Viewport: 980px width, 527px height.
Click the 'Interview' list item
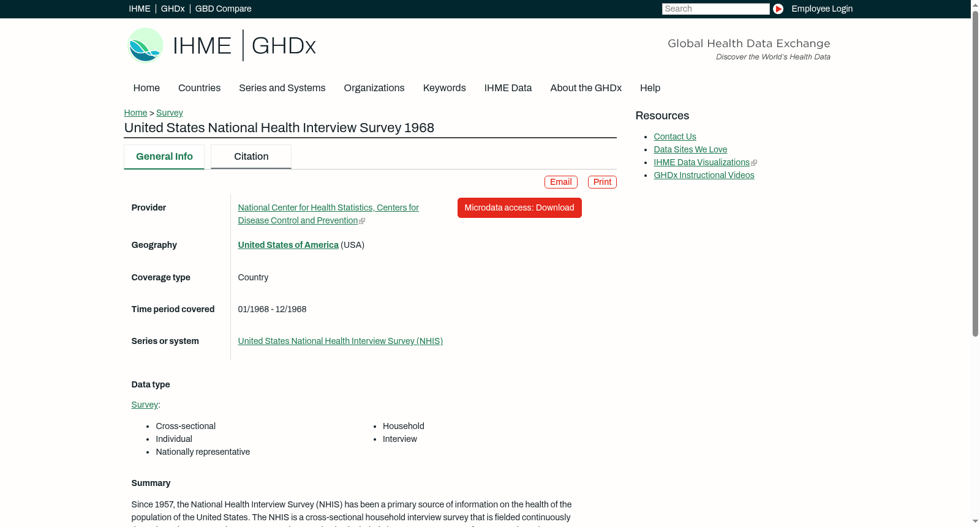point(400,439)
